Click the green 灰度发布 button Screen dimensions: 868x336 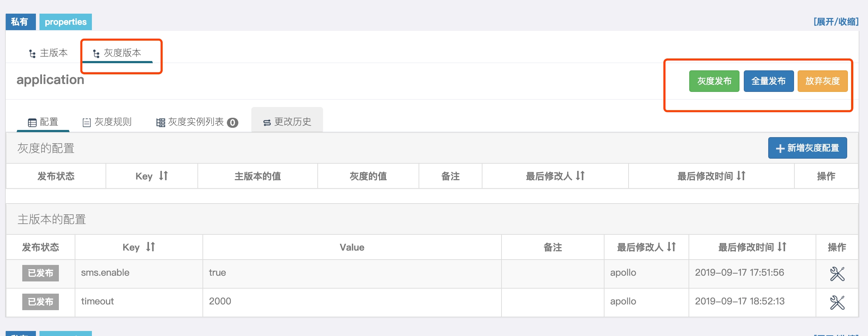pyautogui.click(x=714, y=81)
